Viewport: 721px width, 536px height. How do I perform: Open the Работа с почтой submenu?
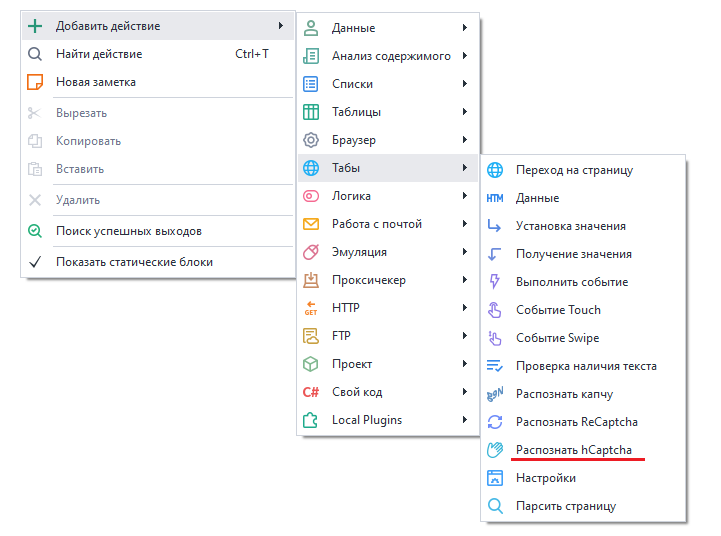[x=376, y=224]
